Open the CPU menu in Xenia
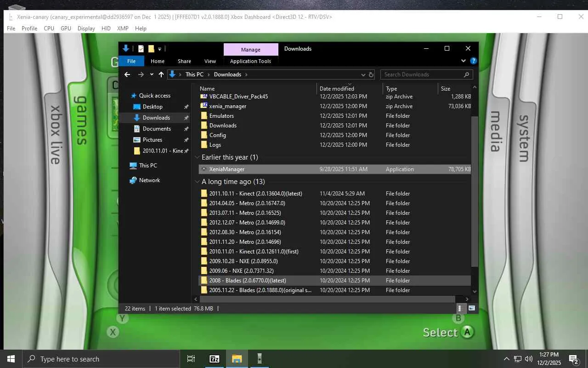This screenshot has height=368, width=588. pos(49,29)
